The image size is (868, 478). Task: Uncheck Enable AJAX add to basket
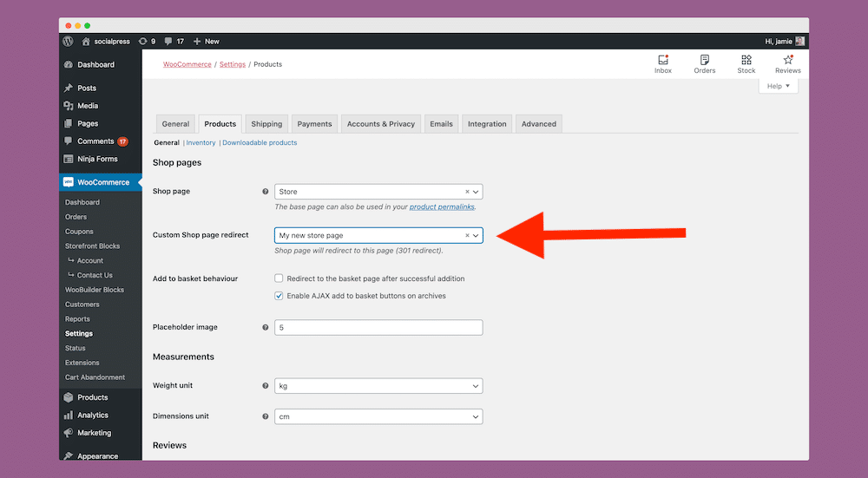(x=279, y=296)
